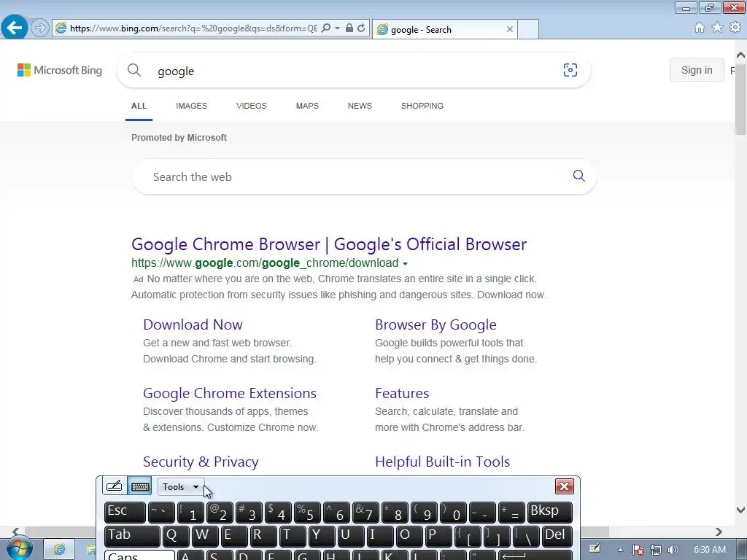Open the 'Features' link

tap(402, 393)
